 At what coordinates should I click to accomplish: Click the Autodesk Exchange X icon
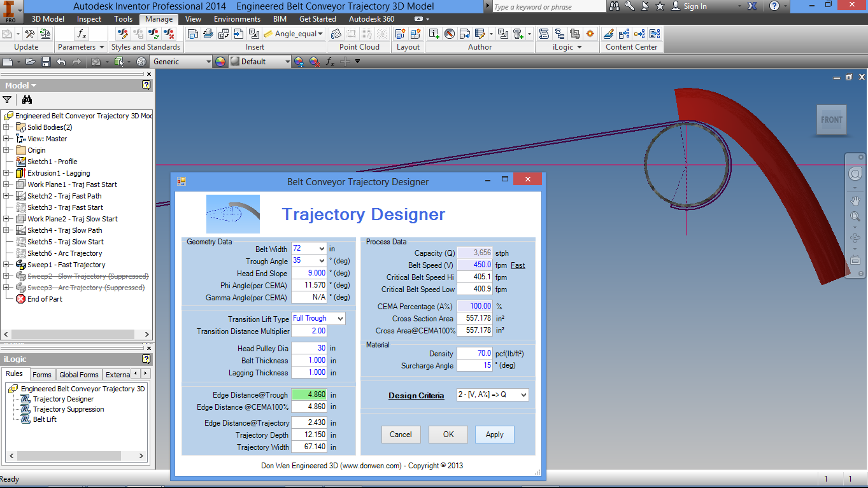coord(752,6)
